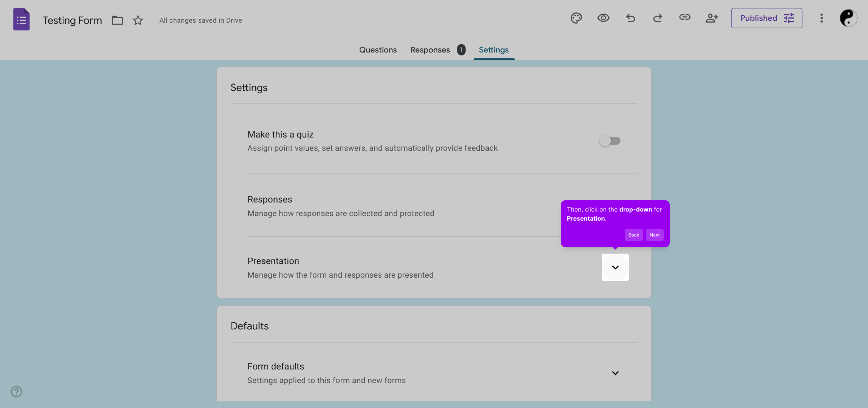The width and height of the screenshot is (868, 408).
Task: Open the three-dot more options menu
Action: point(822,18)
